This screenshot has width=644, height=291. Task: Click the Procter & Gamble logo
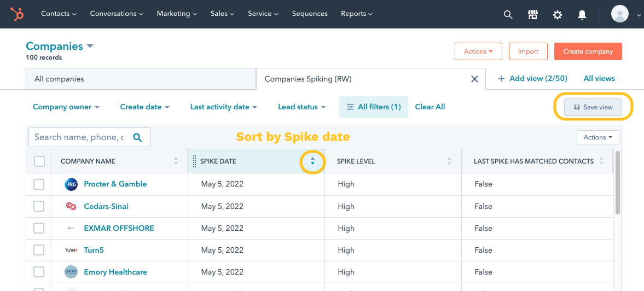[x=71, y=184]
